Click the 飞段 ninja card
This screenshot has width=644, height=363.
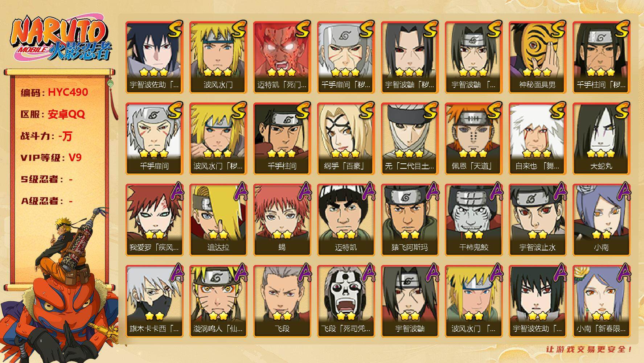click(282, 301)
